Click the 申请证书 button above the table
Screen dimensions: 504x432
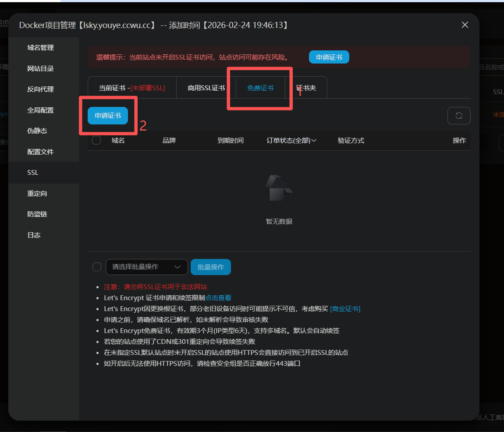pyautogui.click(x=108, y=116)
